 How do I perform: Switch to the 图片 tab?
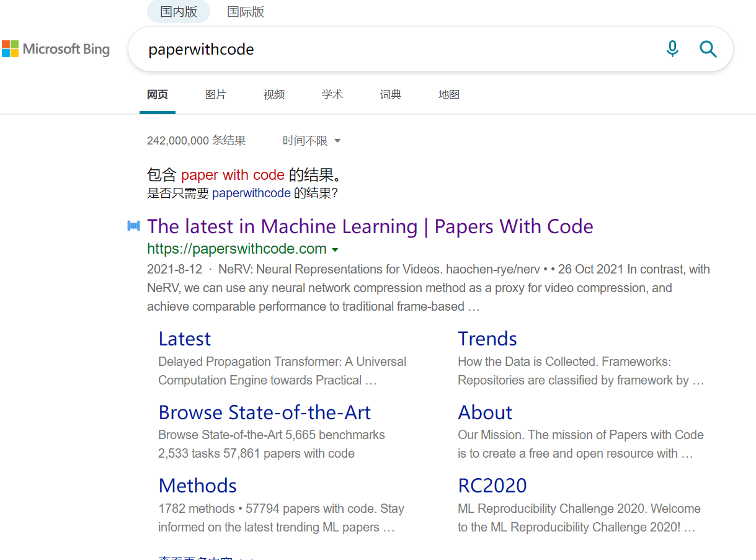click(216, 95)
